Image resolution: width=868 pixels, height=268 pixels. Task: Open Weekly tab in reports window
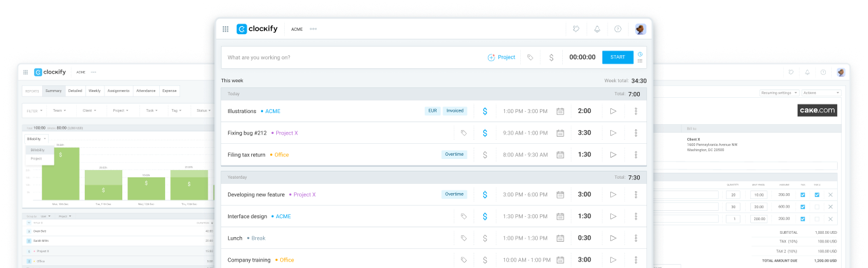pos(95,91)
